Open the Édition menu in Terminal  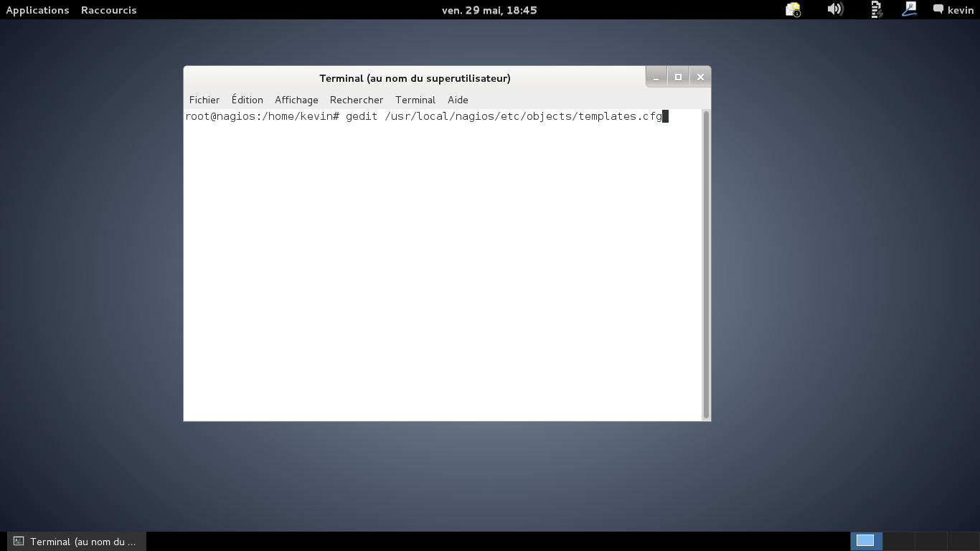(248, 100)
